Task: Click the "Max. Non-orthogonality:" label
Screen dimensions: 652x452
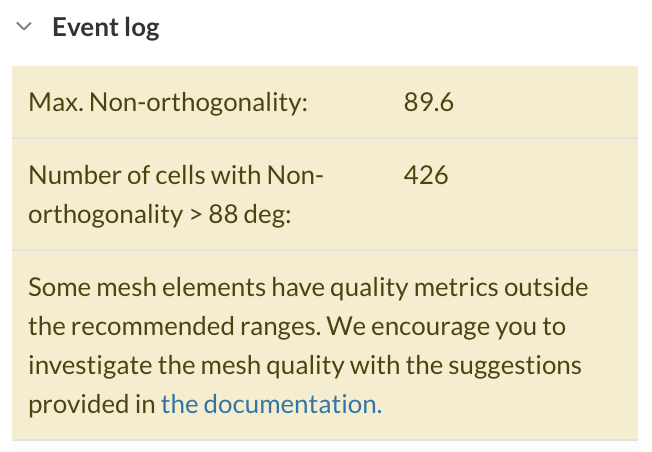Action: coord(167,103)
